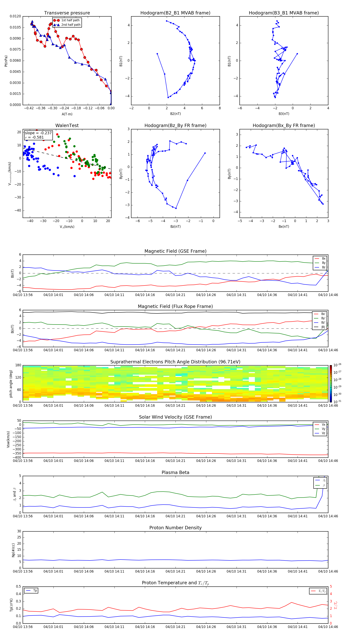
Task: Click the "Tp(10^6K)" y-axis label
Action: tap(11, 605)
